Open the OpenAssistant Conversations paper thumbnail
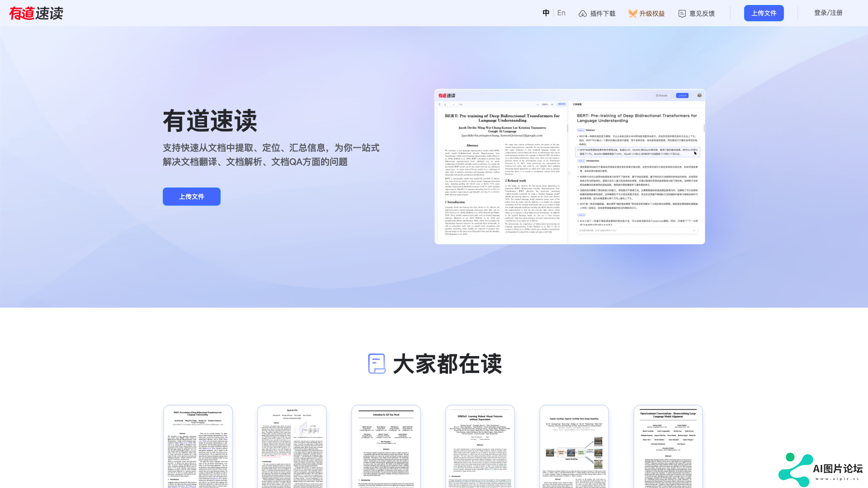 click(x=668, y=446)
